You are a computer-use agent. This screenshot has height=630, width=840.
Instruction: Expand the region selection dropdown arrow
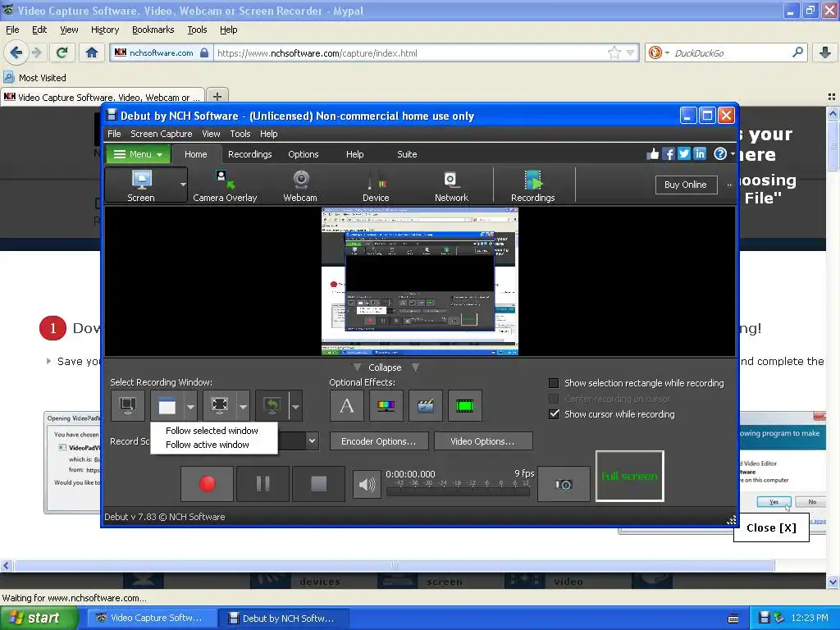pos(243,406)
